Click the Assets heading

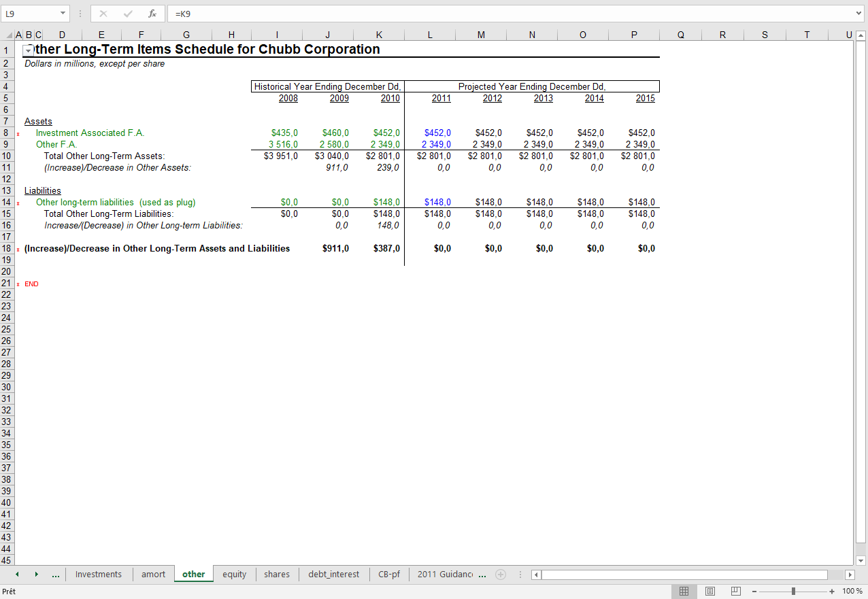(x=38, y=122)
